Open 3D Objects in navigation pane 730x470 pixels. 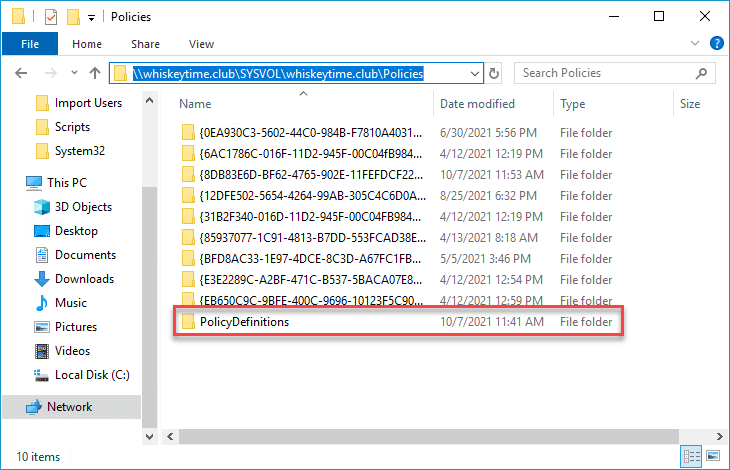(73, 207)
